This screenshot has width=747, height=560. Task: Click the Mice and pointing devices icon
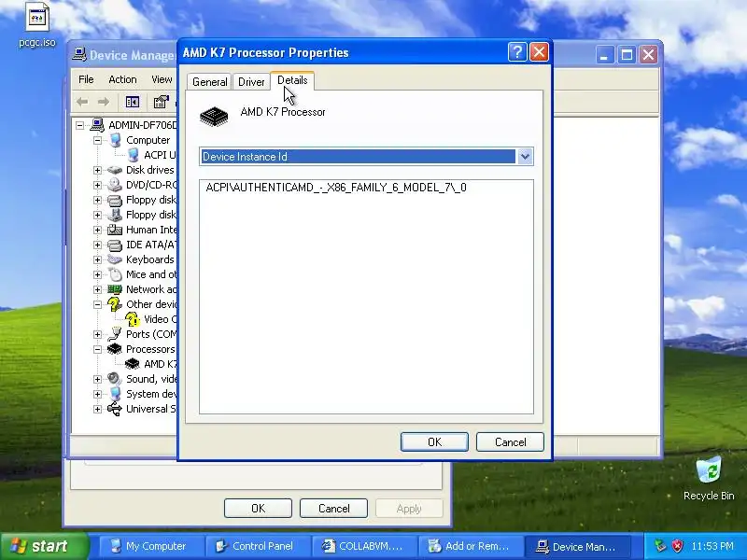click(115, 274)
